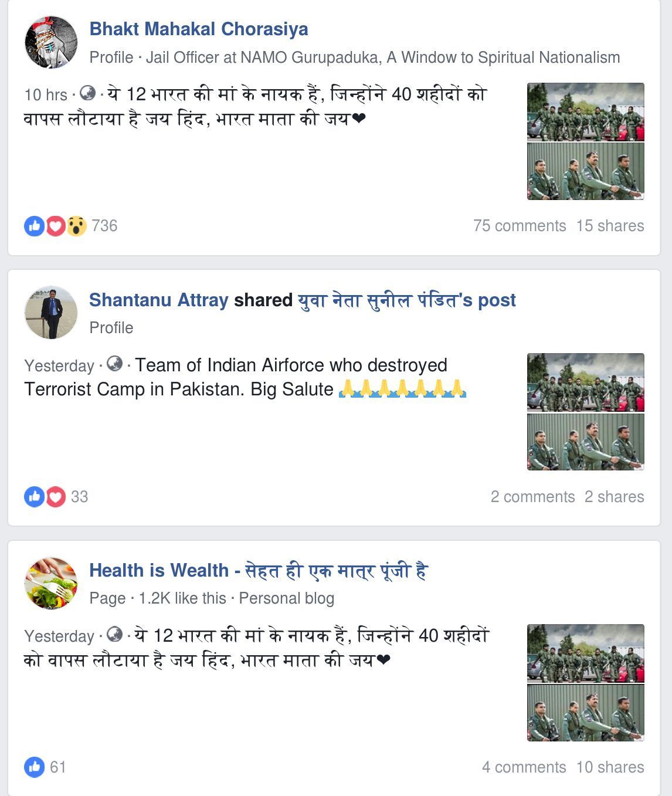This screenshot has width=672, height=796.
Task: Open the Health is Wealth page link
Action: (259, 570)
